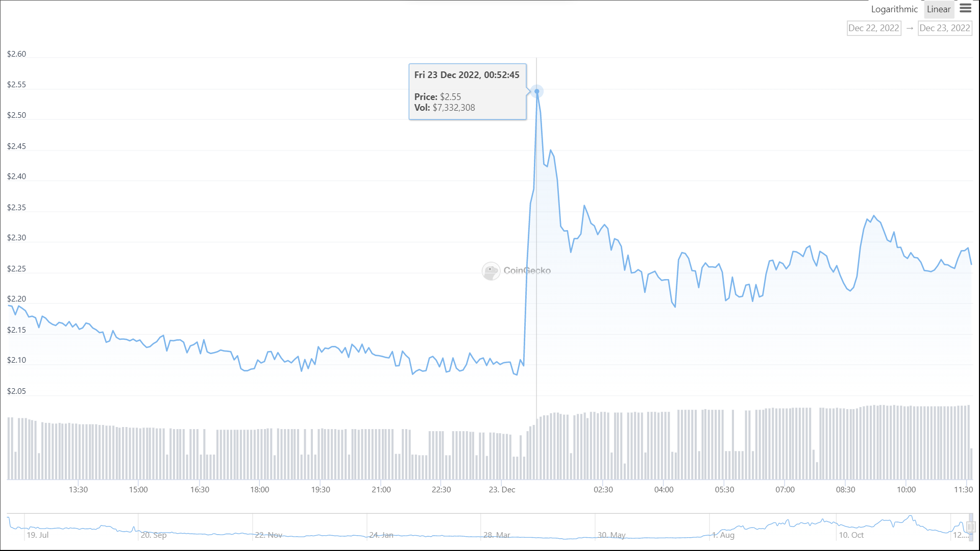Click the 07:00 time axis label
This screenshot has width=980, height=551.
785,490
